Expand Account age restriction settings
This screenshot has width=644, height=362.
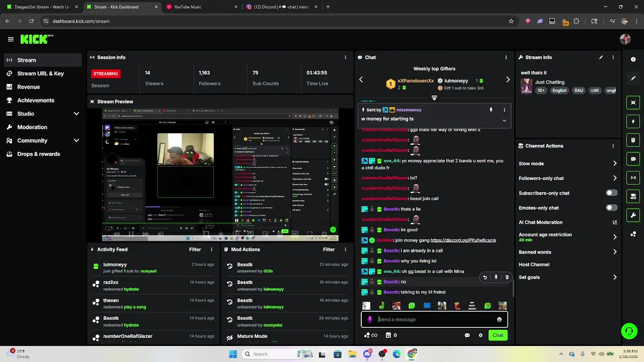[615, 237]
